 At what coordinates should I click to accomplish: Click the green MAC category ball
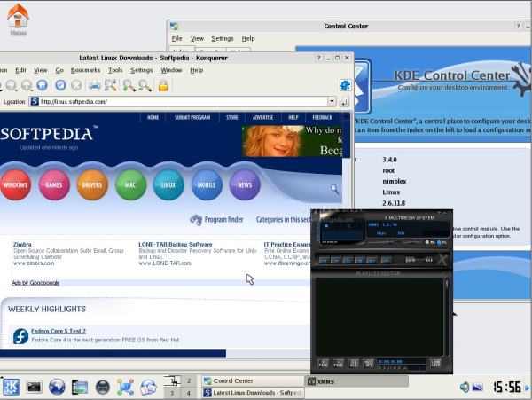point(130,184)
